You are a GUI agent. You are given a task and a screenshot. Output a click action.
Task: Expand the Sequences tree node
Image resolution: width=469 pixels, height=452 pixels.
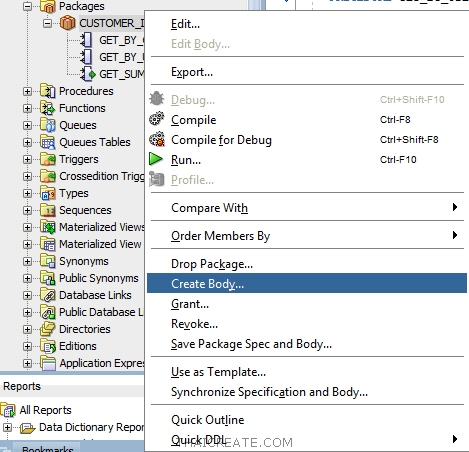pos(28,210)
